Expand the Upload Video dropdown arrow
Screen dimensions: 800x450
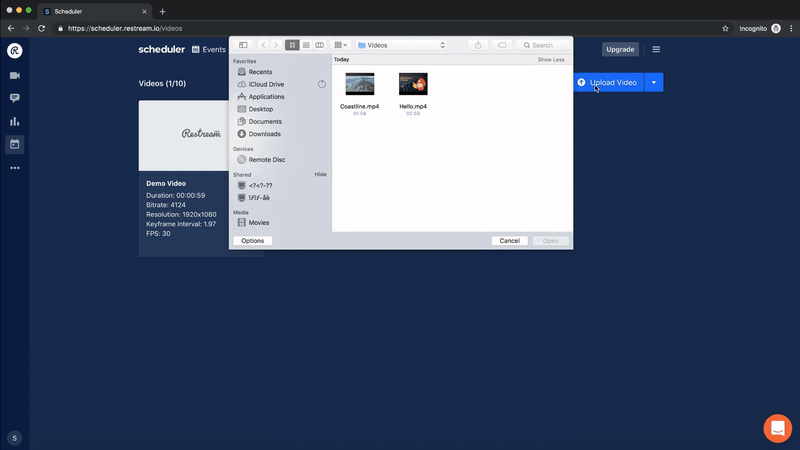point(654,82)
